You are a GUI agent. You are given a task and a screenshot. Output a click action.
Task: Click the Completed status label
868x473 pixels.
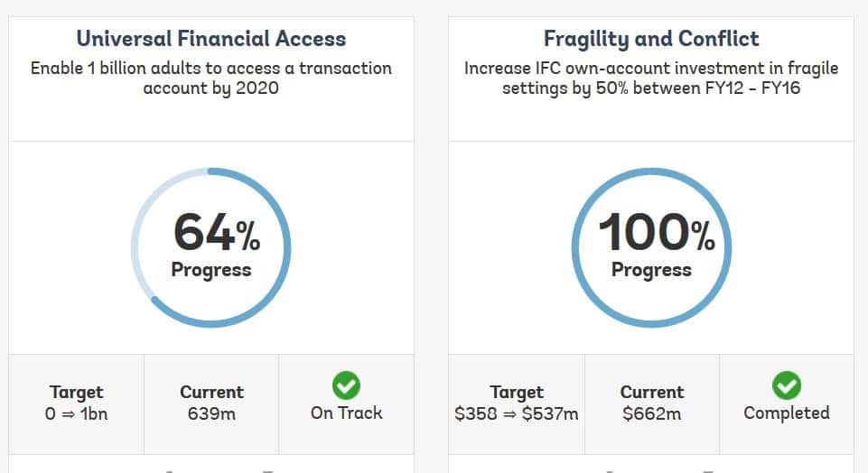786,413
